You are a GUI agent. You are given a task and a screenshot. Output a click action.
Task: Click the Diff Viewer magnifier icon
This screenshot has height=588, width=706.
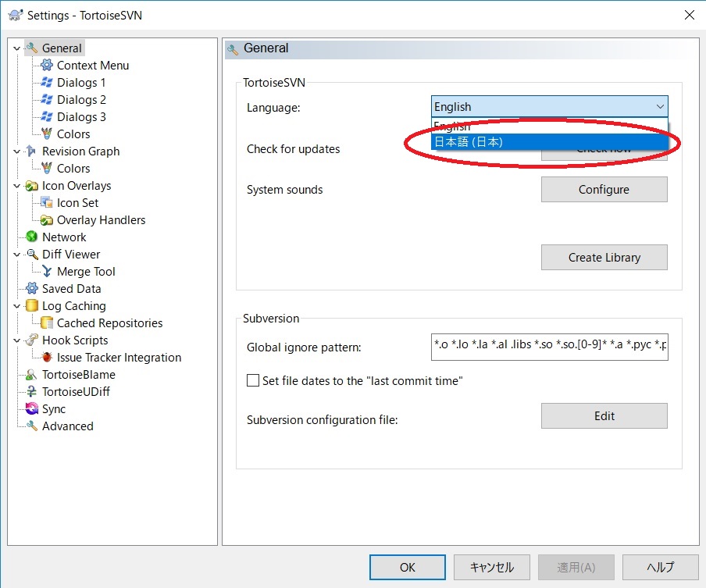coord(32,254)
